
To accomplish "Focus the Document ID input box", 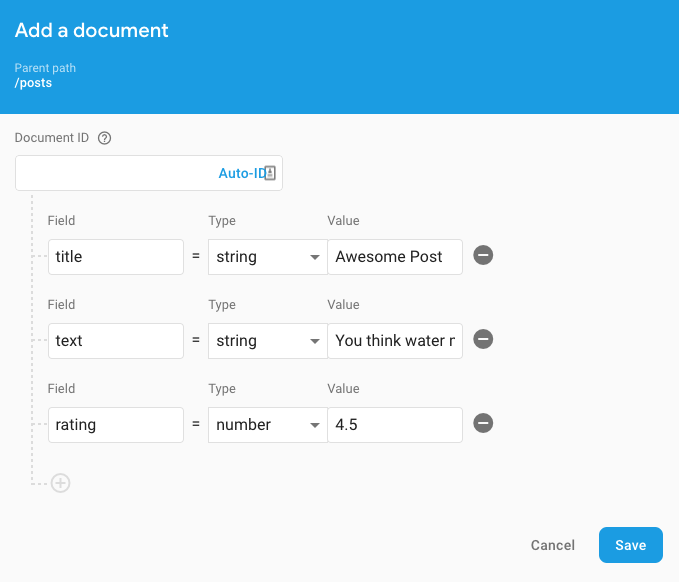I will click(115, 173).
